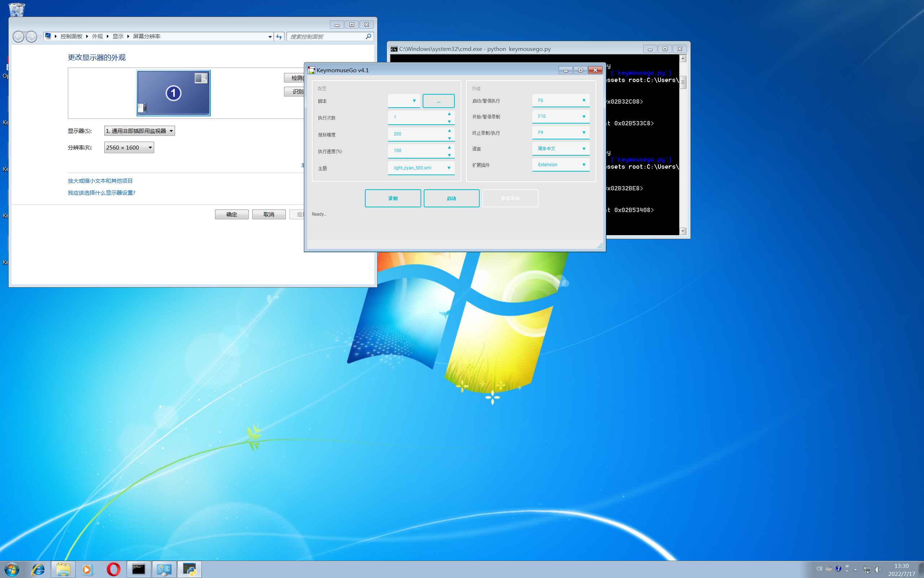Switch to the cmd console taskbar button
Image resolution: width=924 pixels, height=578 pixels.
[139, 570]
